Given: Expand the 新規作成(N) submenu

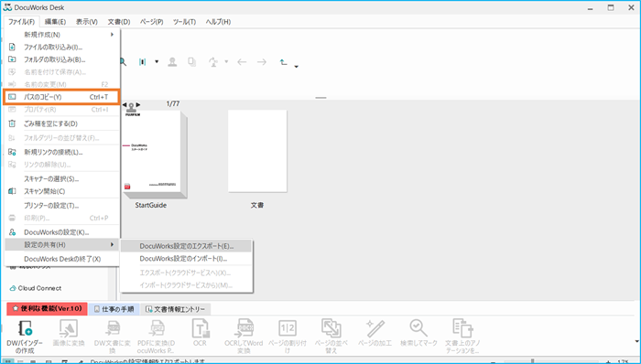Looking at the screenshot, I should 61,35.
